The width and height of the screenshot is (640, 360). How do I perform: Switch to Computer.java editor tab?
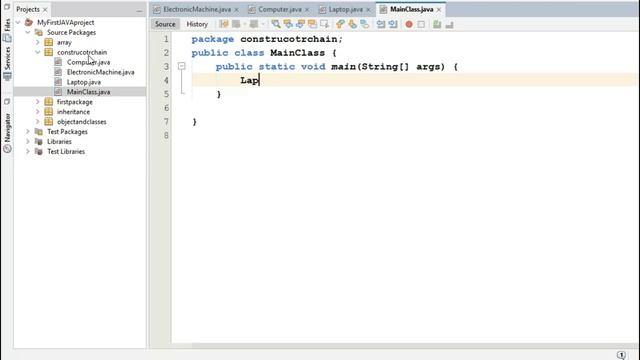pos(280,9)
